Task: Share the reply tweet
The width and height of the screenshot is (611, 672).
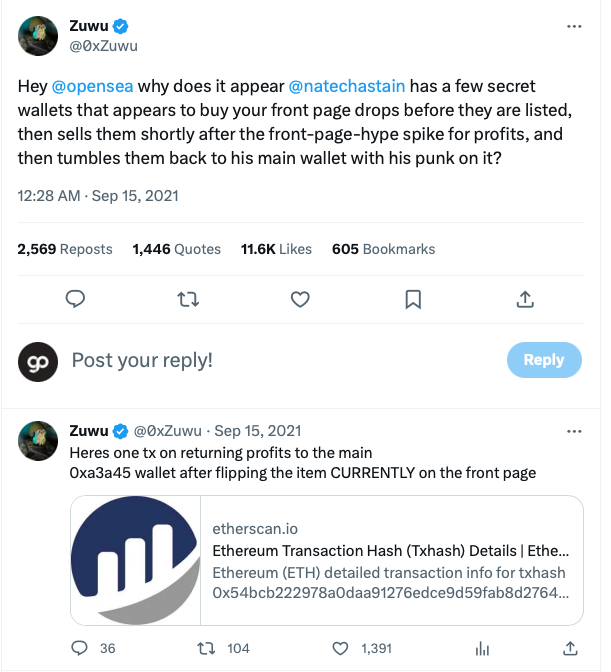Action: click(571, 648)
